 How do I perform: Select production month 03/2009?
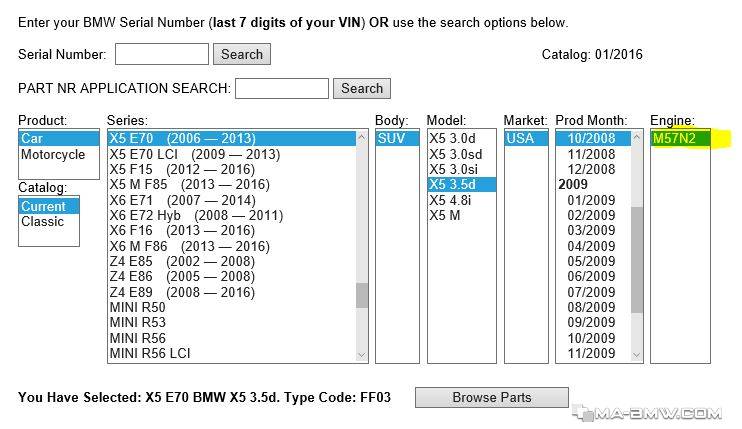point(593,230)
